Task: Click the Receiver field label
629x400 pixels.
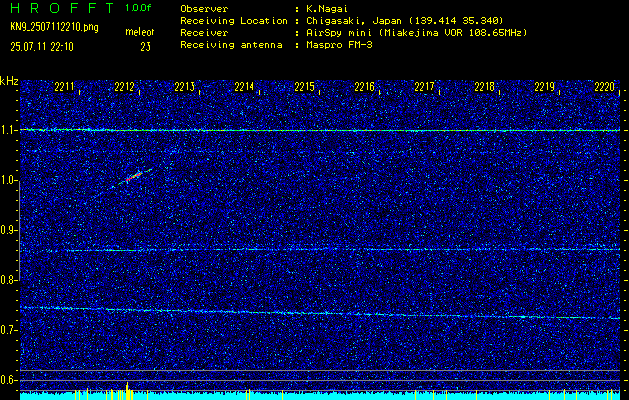Action: pos(204,33)
